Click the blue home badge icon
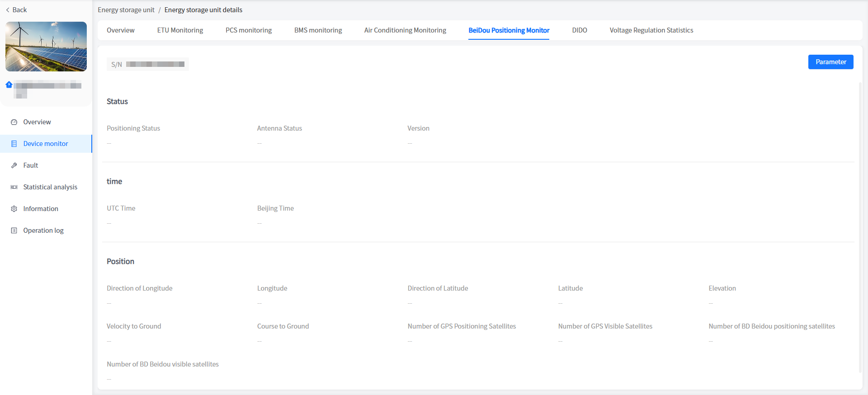This screenshot has width=868, height=395. click(9, 85)
